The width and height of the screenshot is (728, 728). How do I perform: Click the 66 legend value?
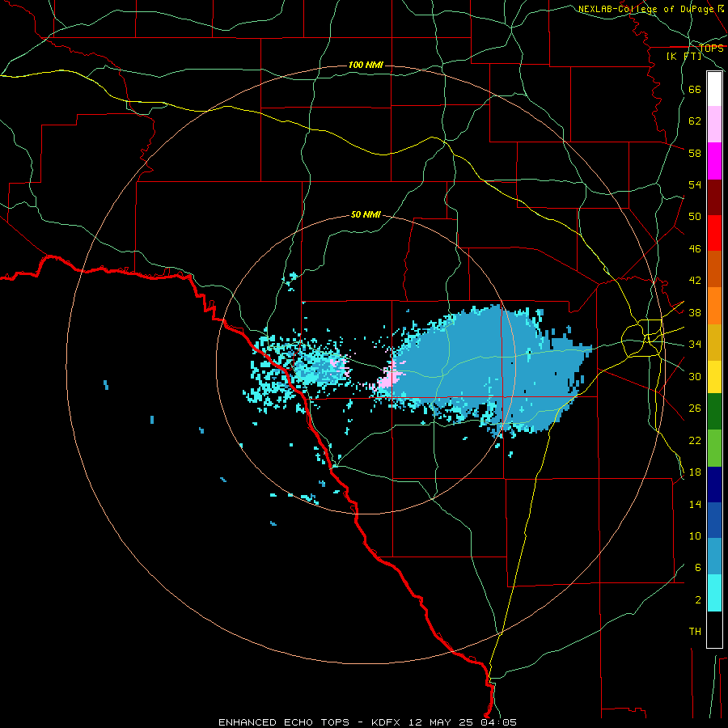coord(695,89)
